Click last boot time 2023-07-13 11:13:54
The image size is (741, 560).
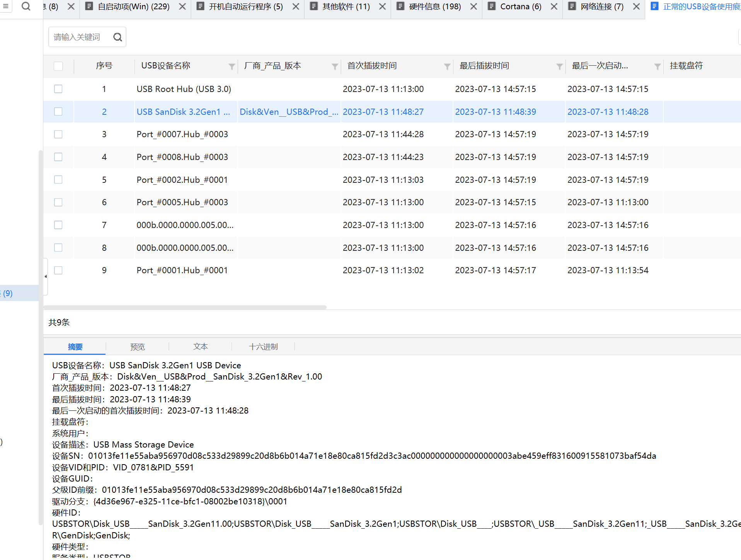[608, 270]
